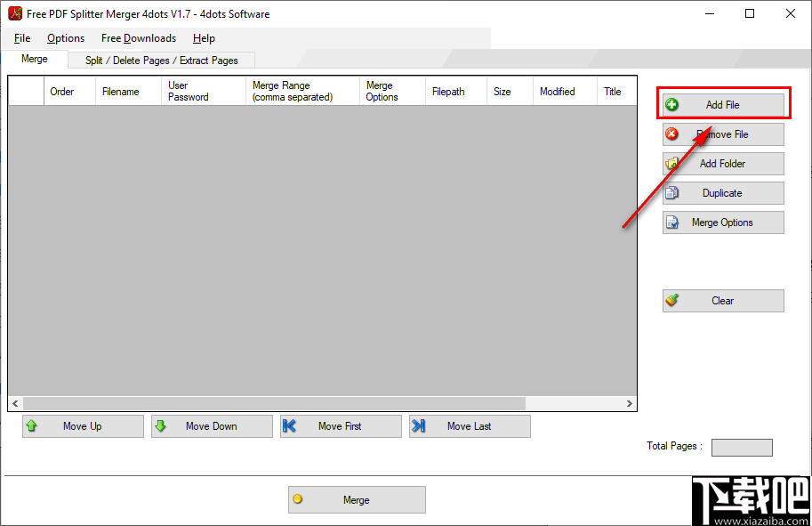Open the Free Downloads menu

pos(139,38)
